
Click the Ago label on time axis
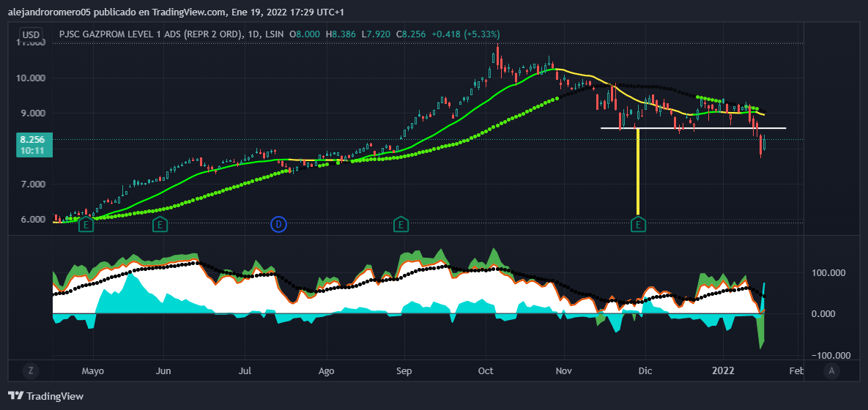coord(327,370)
